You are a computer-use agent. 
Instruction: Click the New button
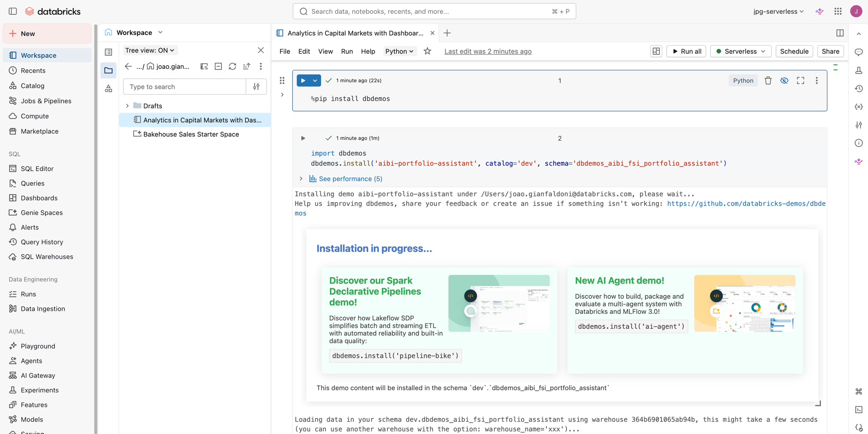[x=47, y=33]
